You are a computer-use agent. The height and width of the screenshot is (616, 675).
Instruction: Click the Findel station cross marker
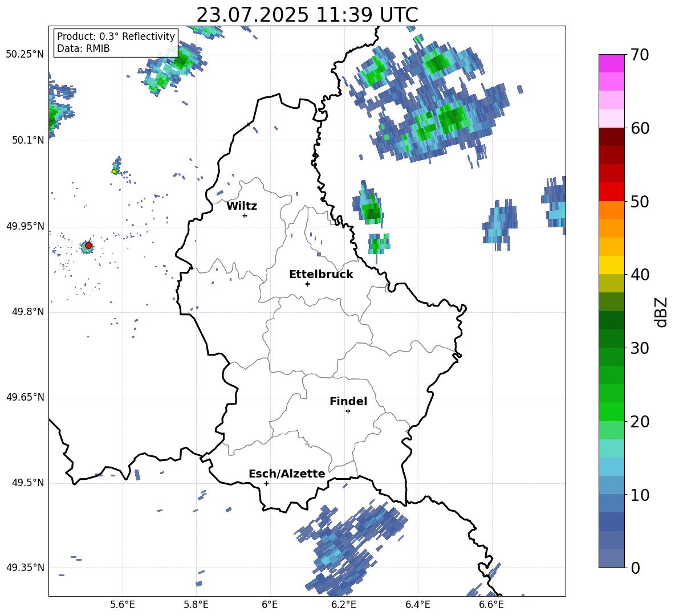click(x=348, y=411)
